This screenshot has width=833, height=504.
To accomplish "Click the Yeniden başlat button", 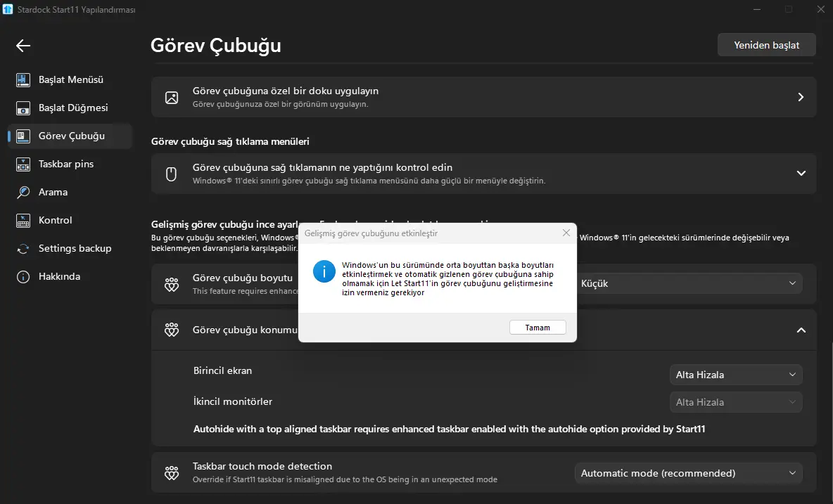I will click(x=767, y=45).
